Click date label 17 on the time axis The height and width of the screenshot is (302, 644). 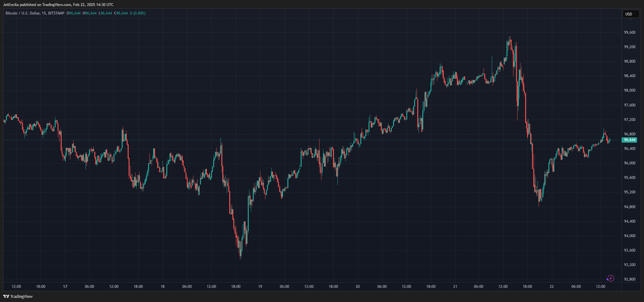coord(65,287)
